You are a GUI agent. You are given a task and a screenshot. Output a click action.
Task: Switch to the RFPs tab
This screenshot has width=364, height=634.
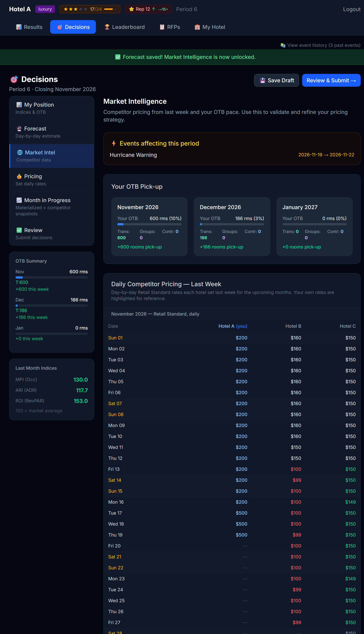170,27
